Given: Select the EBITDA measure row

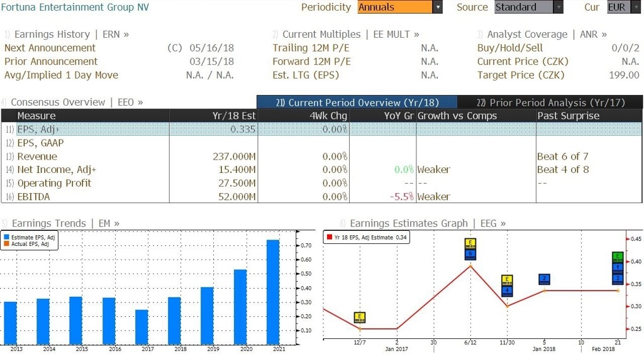Looking at the screenshot, I should (x=321, y=197).
